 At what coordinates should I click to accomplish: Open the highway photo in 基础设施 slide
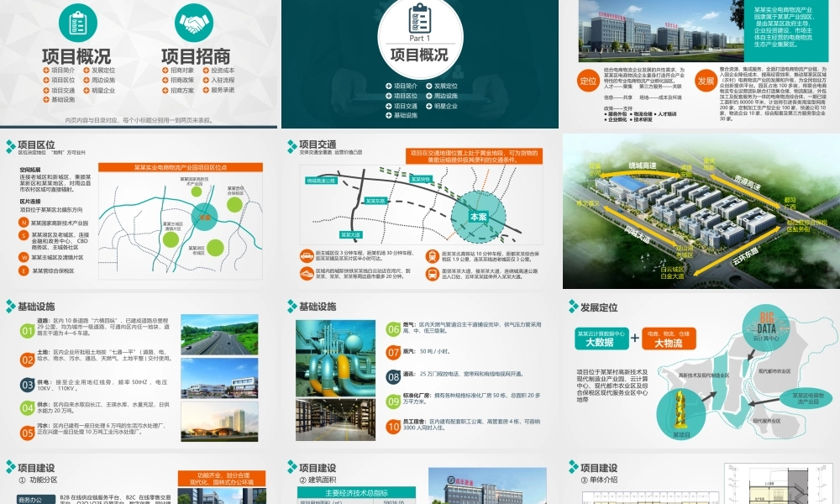point(219,335)
